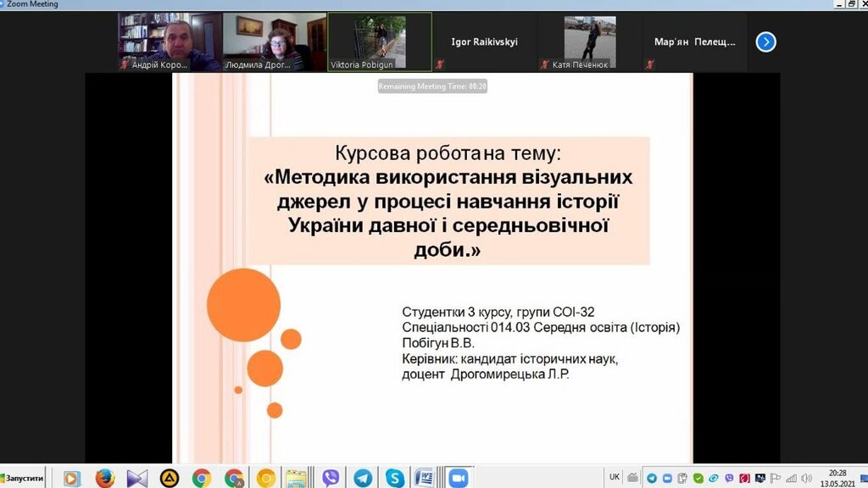Image resolution: width=868 pixels, height=488 pixels.
Task: Open Firefox from the taskbar
Action: (x=105, y=478)
